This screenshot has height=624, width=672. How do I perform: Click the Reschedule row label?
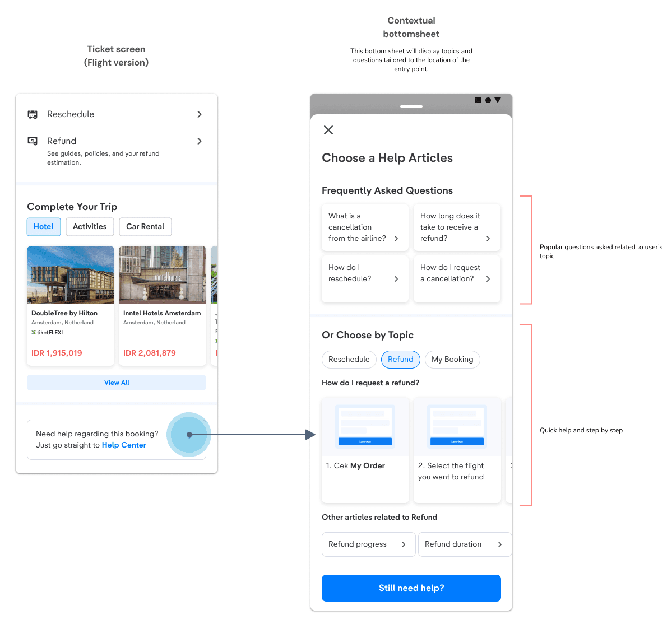pos(71,114)
